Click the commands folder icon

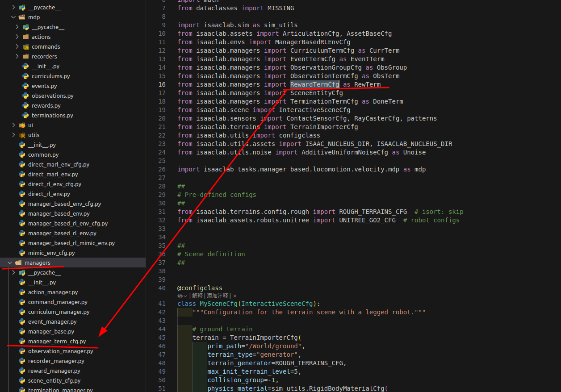pyautogui.click(x=25, y=47)
